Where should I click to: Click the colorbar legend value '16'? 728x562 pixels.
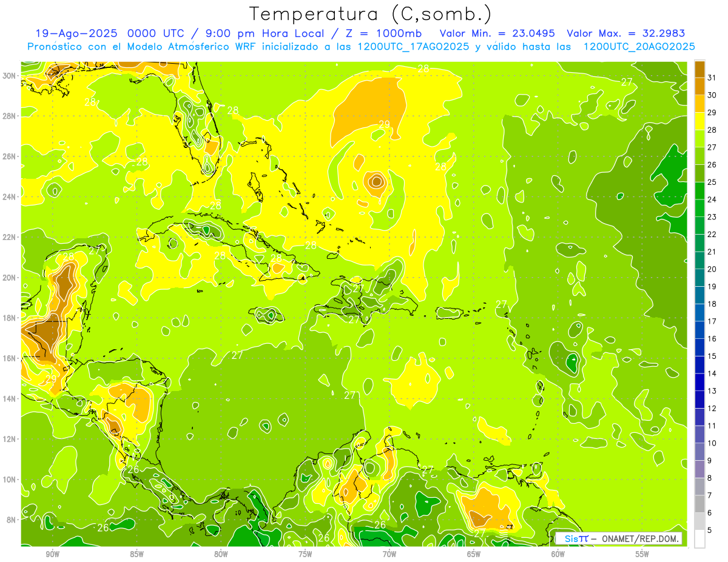(713, 339)
